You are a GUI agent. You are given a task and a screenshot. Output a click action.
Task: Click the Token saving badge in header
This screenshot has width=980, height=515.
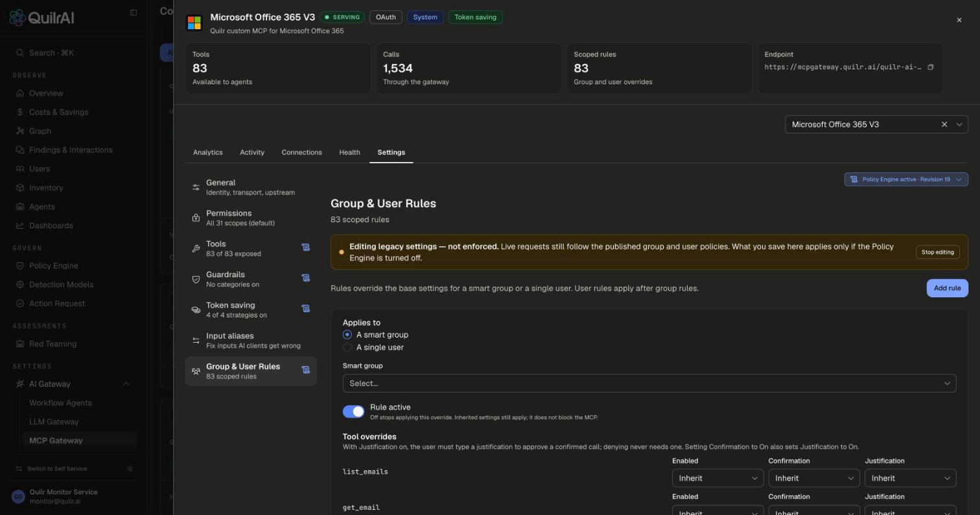[x=475, y=17]
